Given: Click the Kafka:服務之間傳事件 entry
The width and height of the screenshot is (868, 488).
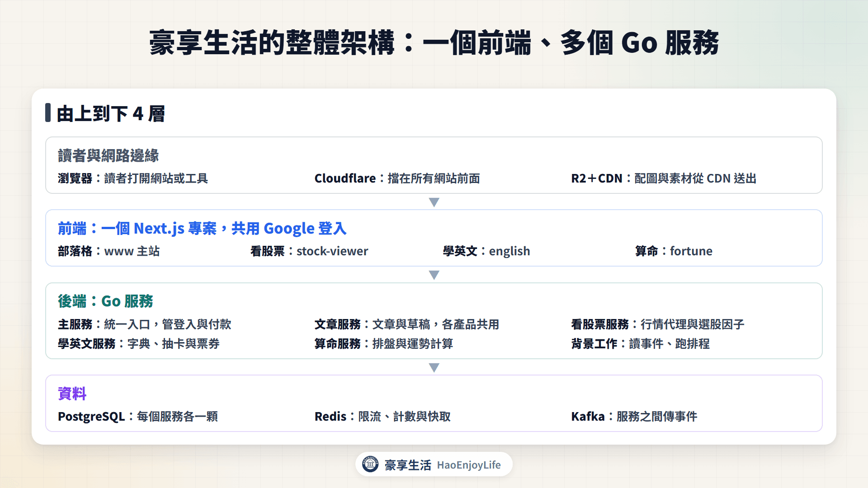Looking at the screenshot, I should coord(634,417).
